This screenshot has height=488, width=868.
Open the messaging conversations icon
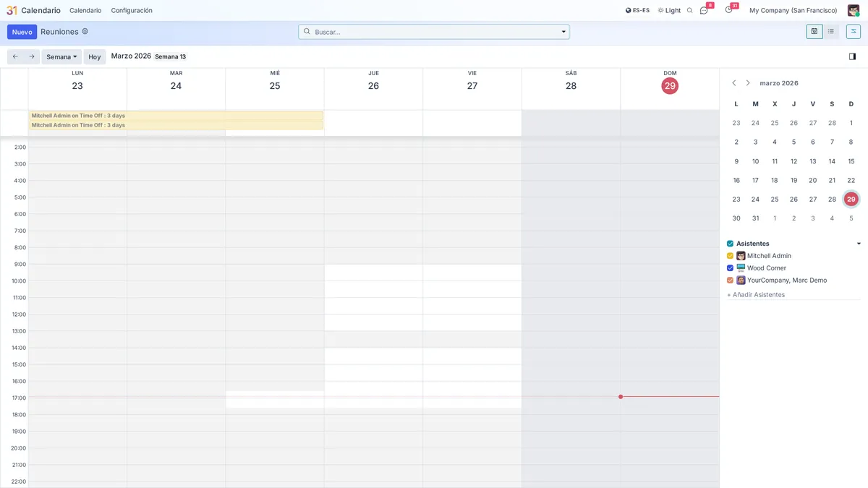703,9
